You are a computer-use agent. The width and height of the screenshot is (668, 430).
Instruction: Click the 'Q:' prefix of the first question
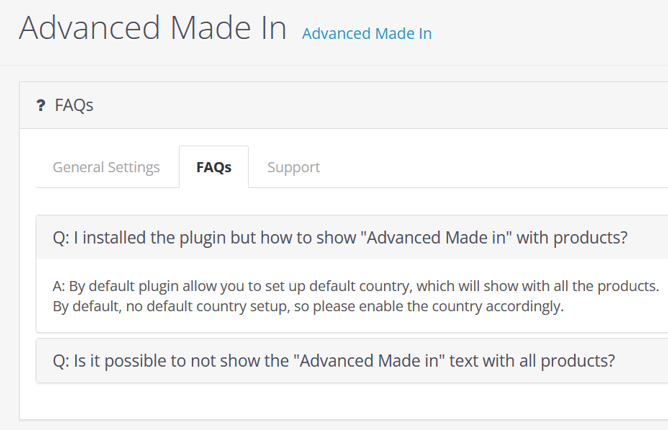pyautogui.click(x=61, y=238)
